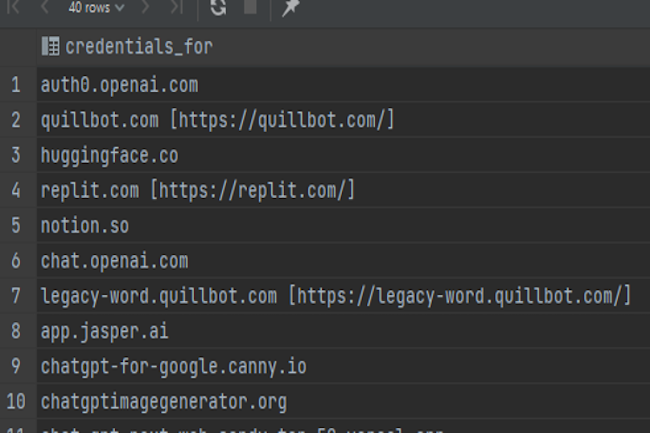Go to the first page of results
The image size is (650, 433).
pyautogui.click(x=13, y=7)
